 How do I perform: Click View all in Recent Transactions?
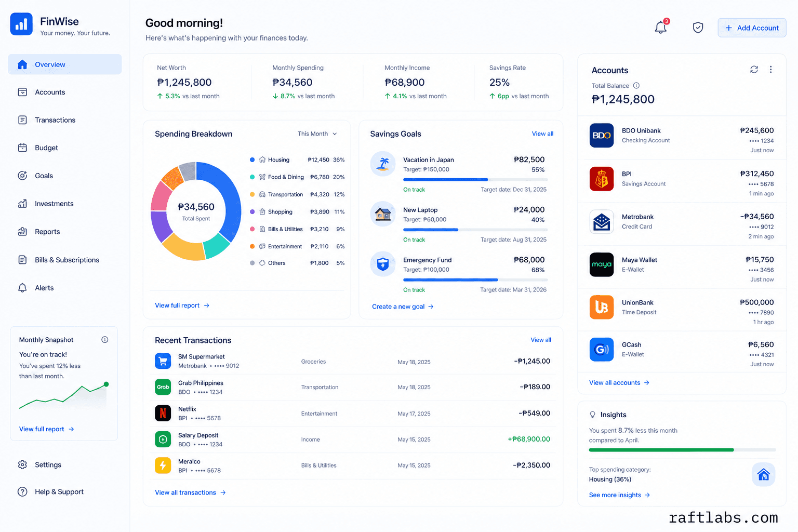[x=541, y=340]
